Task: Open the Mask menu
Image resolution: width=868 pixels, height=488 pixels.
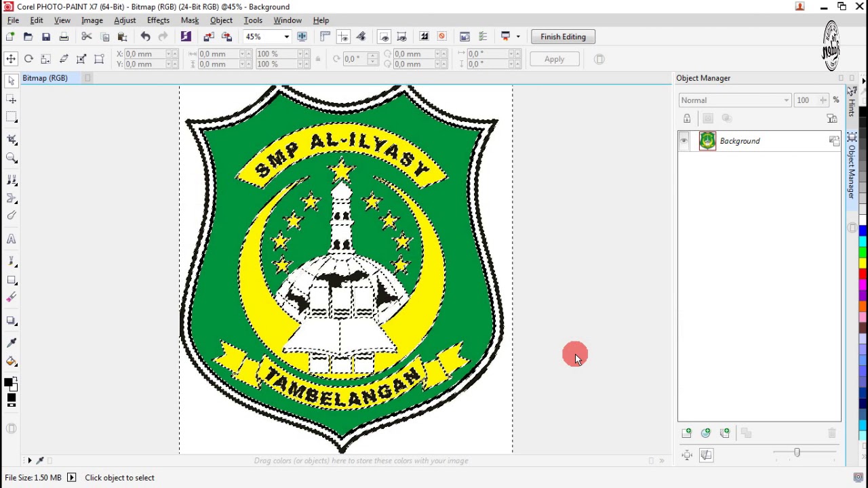Action: tap(190, 20)
